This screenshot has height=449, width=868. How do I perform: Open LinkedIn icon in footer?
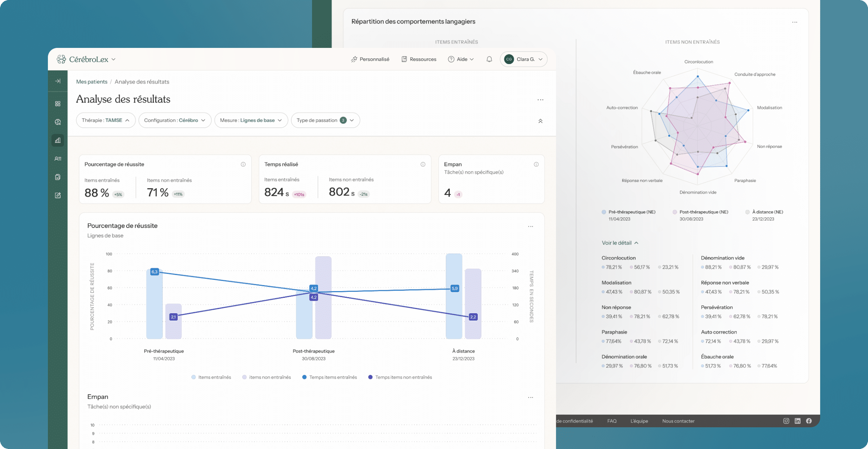point(797,421)
